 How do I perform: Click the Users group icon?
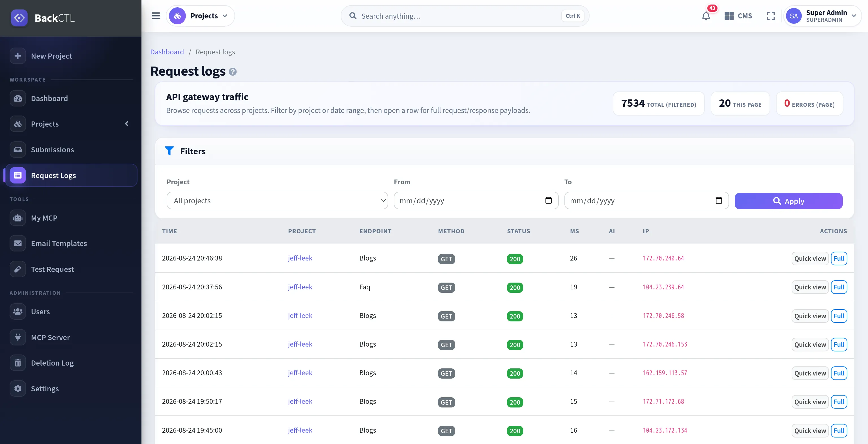click(x=18, y=311)
